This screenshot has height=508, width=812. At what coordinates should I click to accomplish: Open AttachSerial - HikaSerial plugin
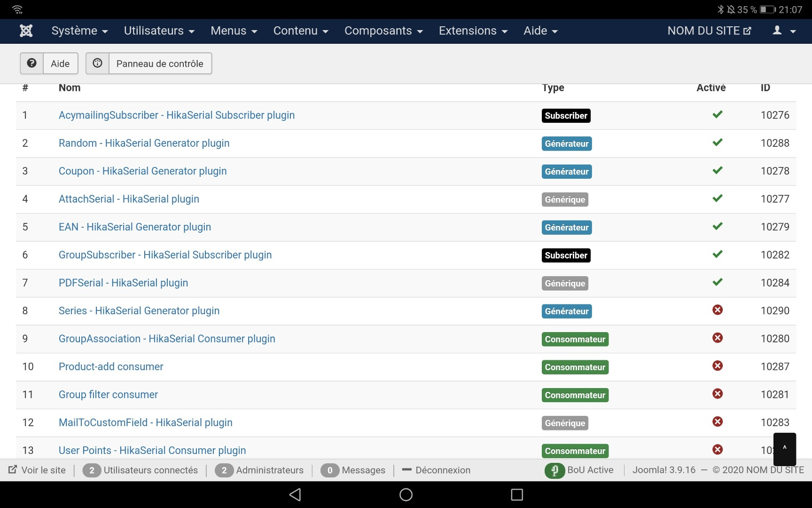pos(129,199)
